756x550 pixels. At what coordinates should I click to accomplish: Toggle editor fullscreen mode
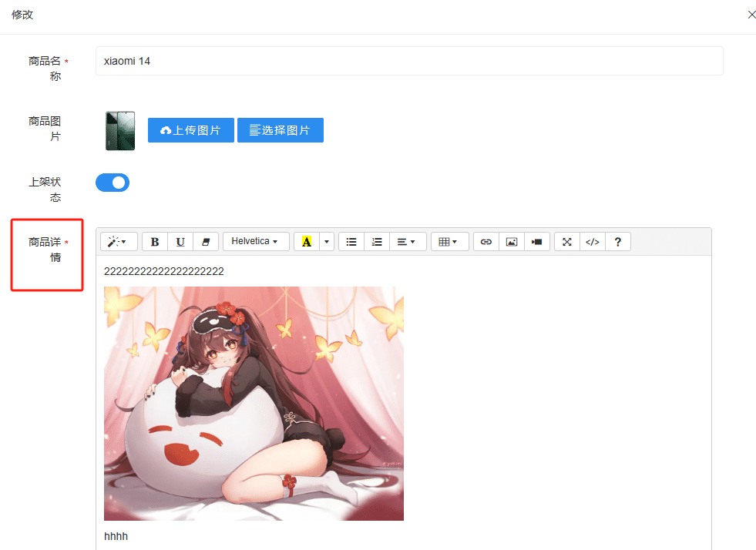coord(567,242)
